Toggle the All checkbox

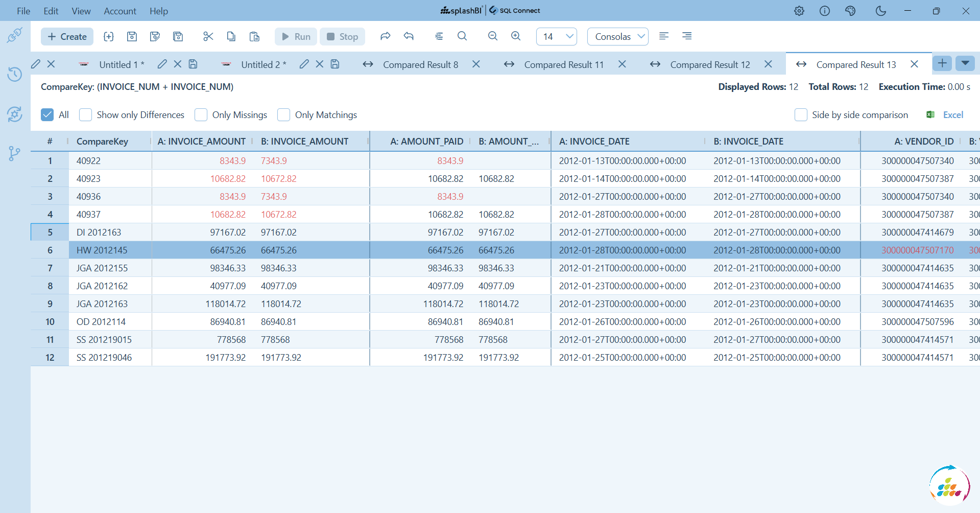pos(47,114)
